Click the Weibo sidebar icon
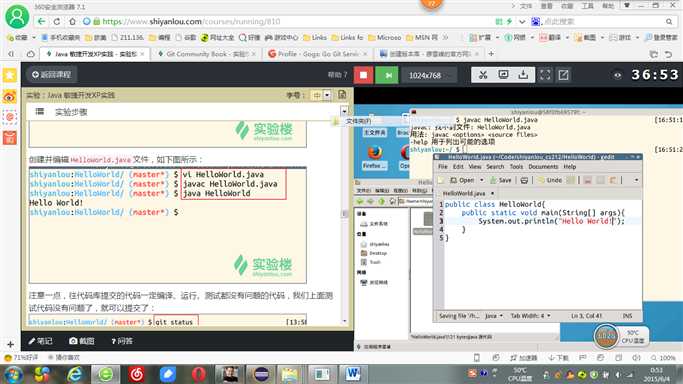 (x=10, y=96)
